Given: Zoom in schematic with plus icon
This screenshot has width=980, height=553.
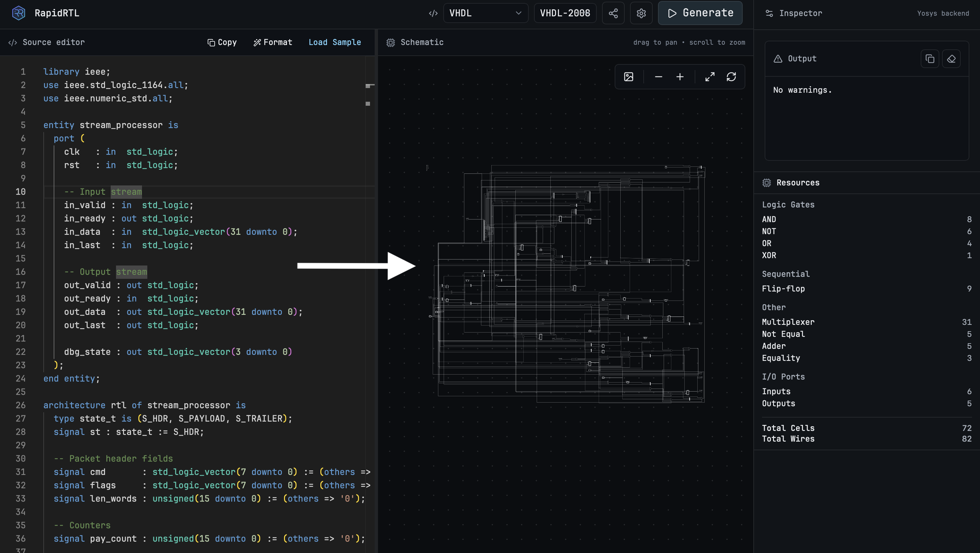Looking at the screenshot, I should 680,77.
